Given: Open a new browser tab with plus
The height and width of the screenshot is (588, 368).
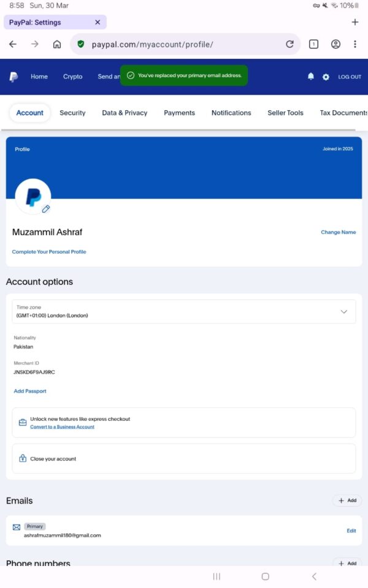Looking at the screenshot, I should pos(355,22).
